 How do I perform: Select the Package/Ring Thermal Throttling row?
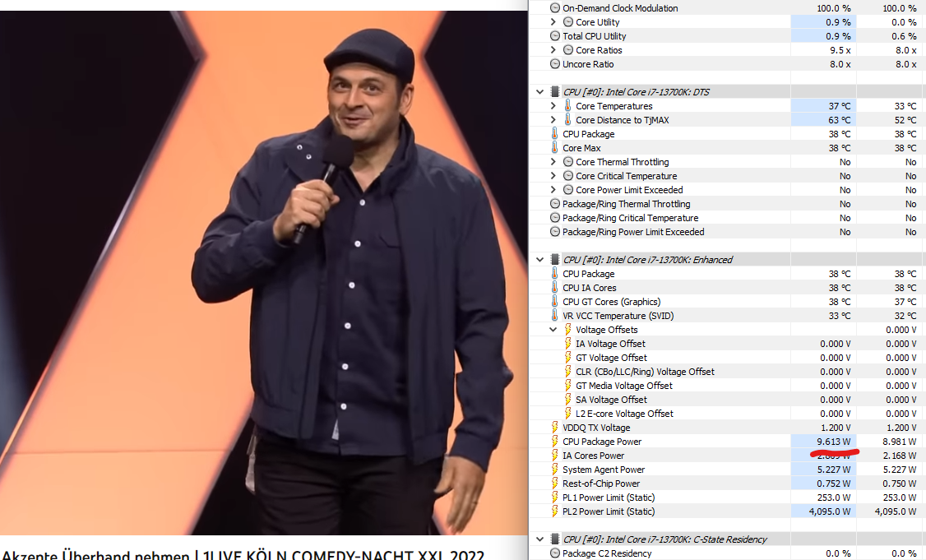click(728, 204)
